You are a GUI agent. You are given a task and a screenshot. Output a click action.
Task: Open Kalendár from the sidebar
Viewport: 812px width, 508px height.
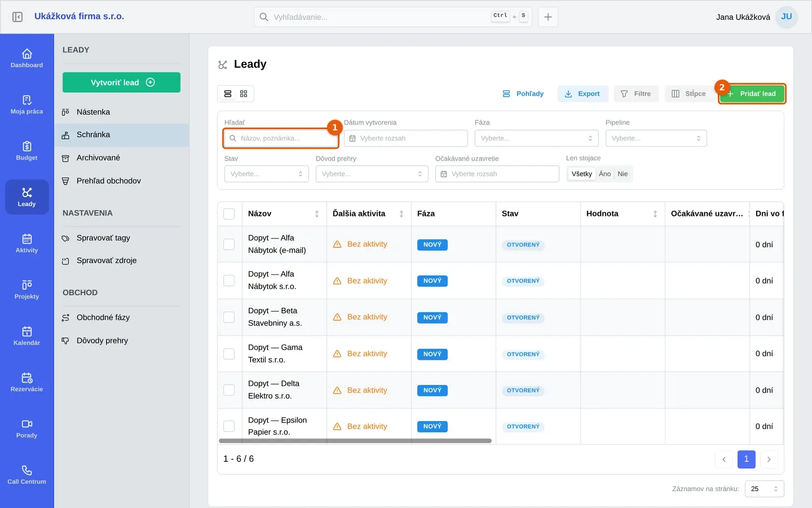point(27,335)
